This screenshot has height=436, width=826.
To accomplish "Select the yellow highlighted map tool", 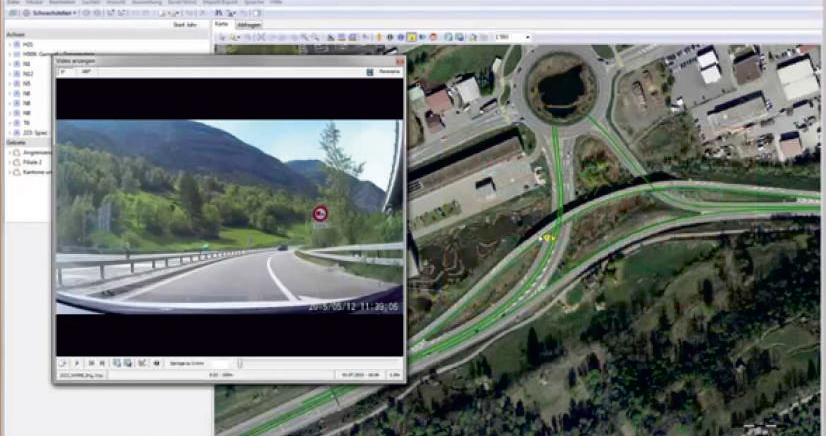I will [x=411, y=37].
